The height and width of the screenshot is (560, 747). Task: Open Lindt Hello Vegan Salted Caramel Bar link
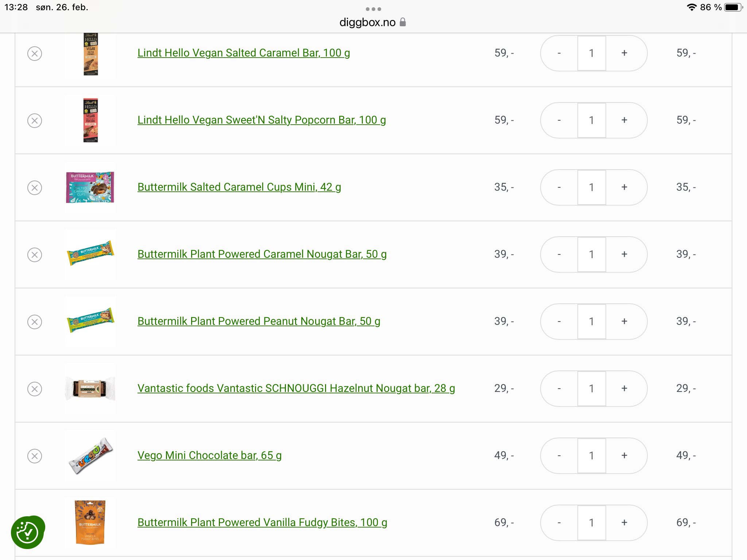click(x=244, y=53)
